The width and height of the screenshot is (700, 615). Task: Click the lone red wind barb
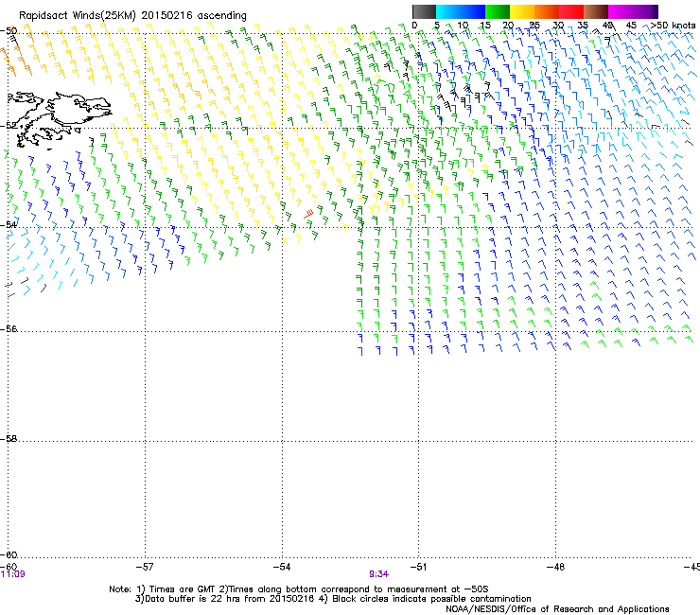click(308, 214)
